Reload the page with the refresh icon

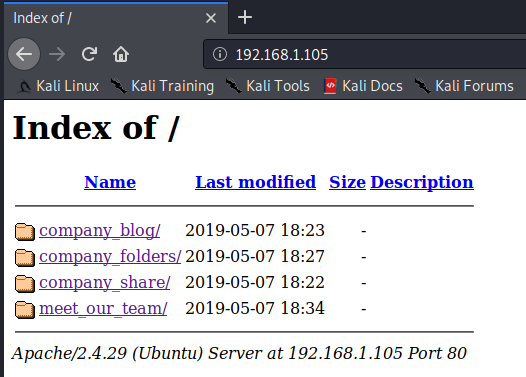point(89,54)
